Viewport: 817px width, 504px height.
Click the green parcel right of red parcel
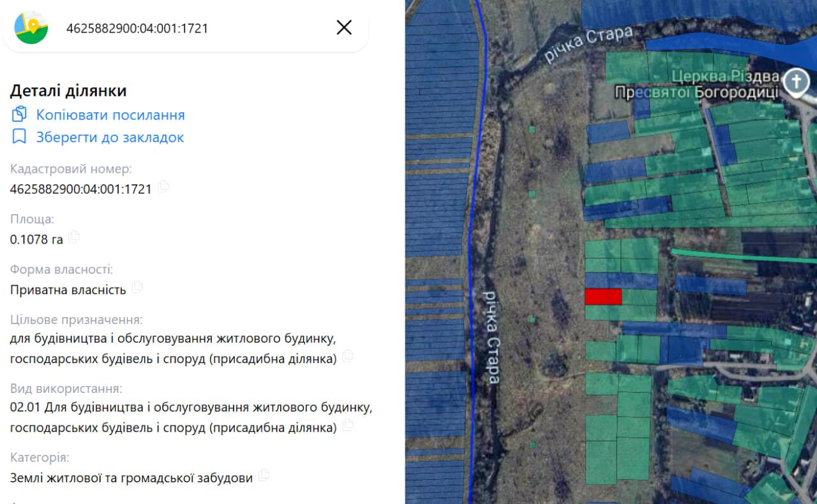[639, 297]
